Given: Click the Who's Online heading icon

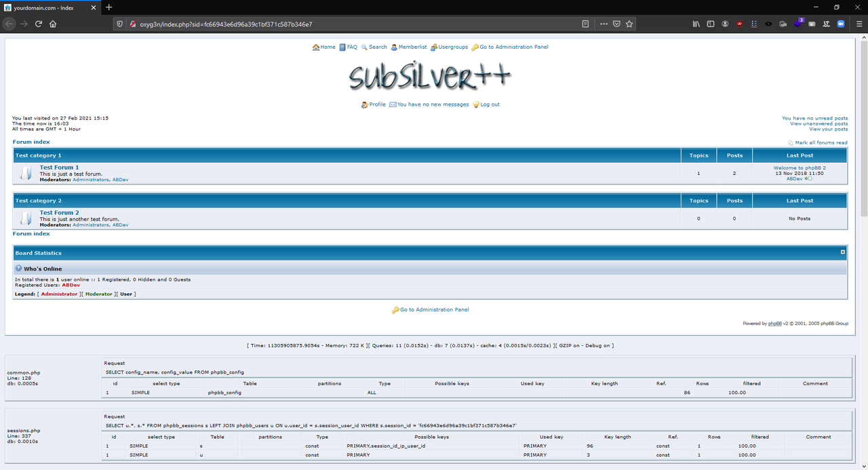Looking at the screenshot, I should [19, 269].
